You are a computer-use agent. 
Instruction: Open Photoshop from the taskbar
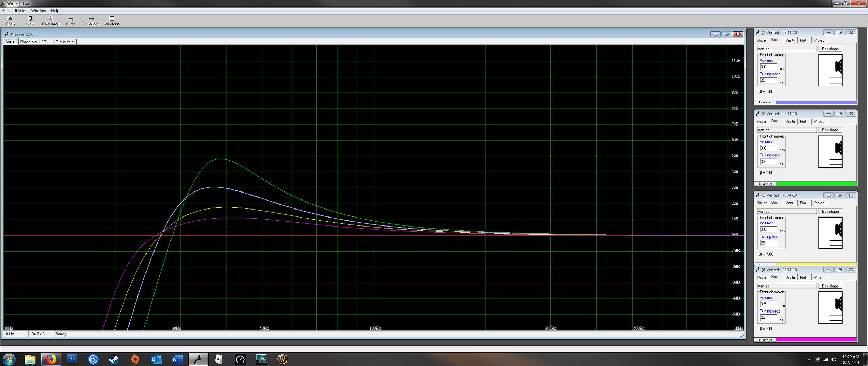(x=72, y=359)
